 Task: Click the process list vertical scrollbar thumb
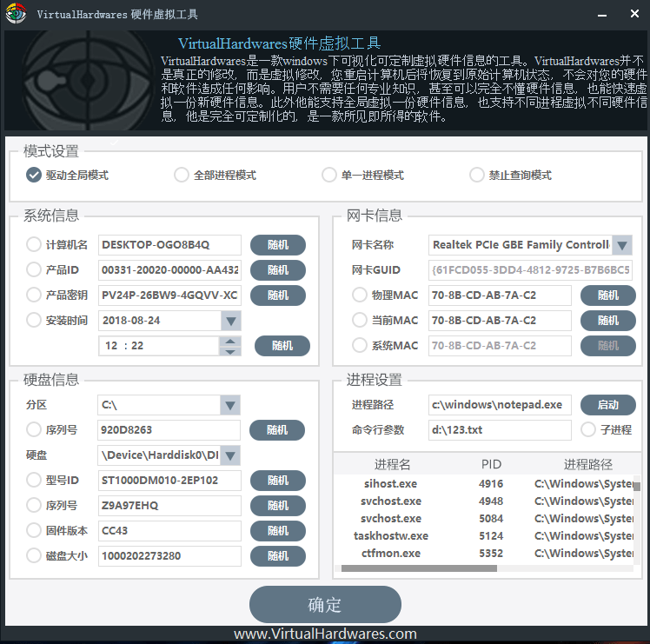coord(637,487)
